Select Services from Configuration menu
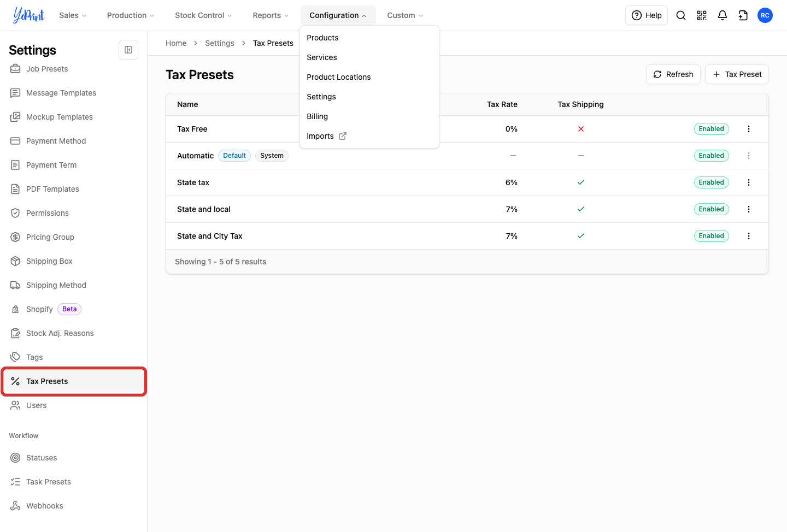This screenshot has height=532, width=787. click(369, 57)
